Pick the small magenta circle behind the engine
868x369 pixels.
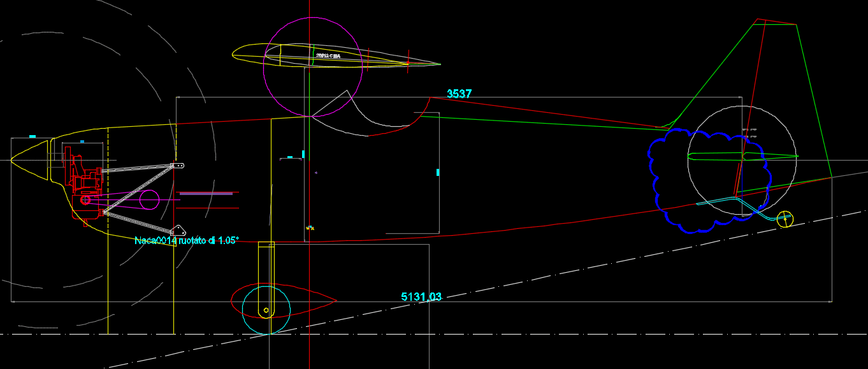[149, 199]
